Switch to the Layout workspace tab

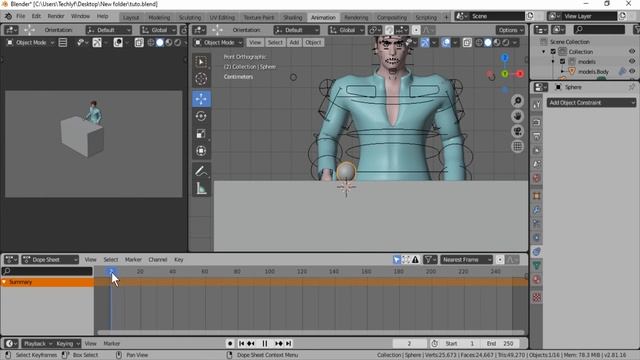(131, 18)
